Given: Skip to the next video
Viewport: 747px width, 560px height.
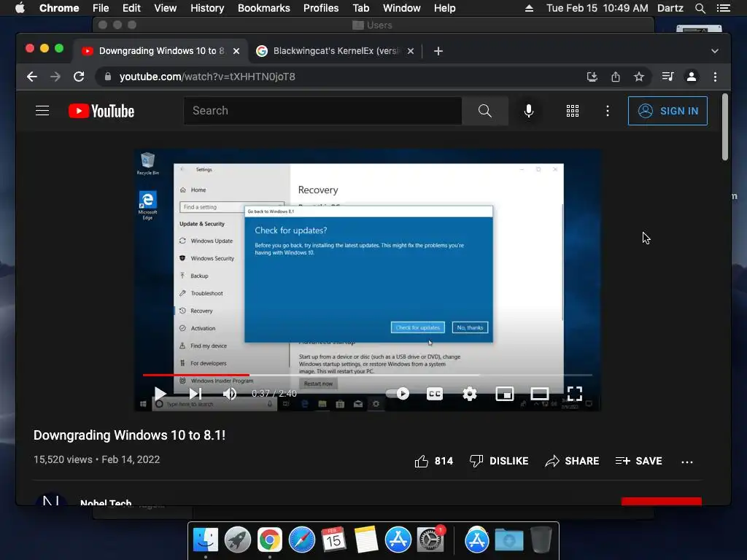Looking at the screenshot, I should coord(196,394).
